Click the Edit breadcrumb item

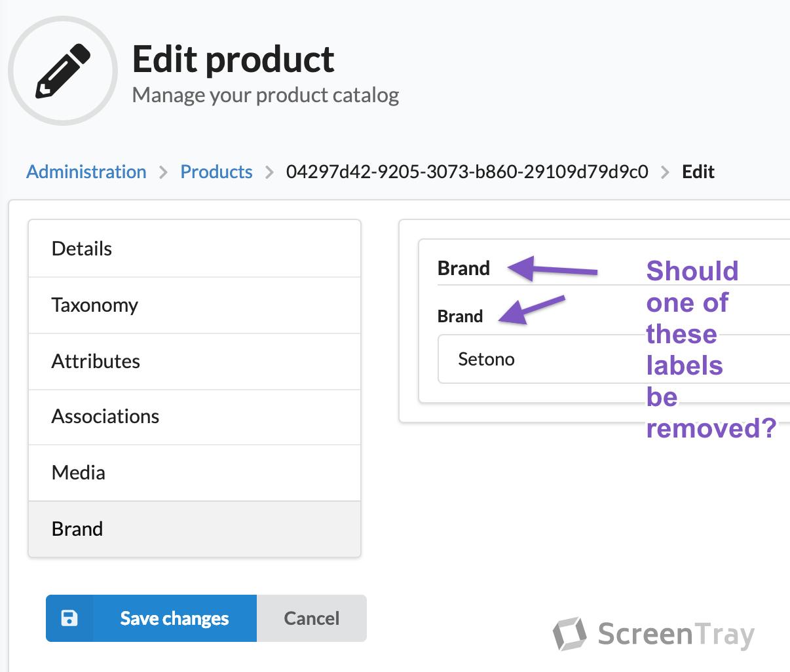pyautogui.click(x=698, y=172)
